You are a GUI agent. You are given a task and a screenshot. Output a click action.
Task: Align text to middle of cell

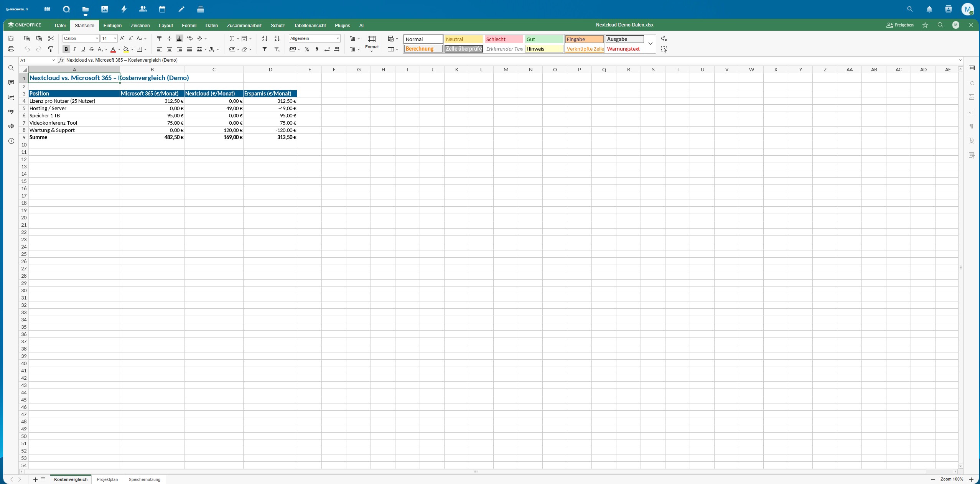point(170,38)
